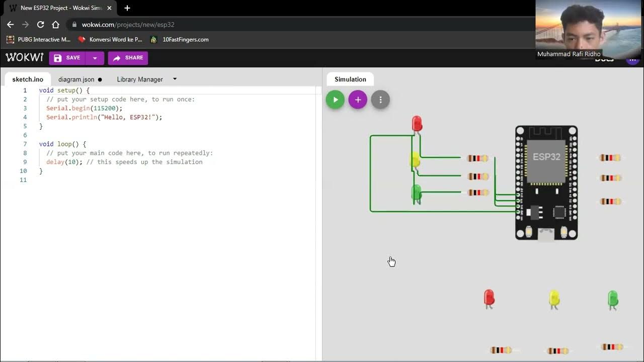Select lowest resistor right of ESP32
Image resolution: width=644 pixels, height=362 pixels.
point(610,202)
